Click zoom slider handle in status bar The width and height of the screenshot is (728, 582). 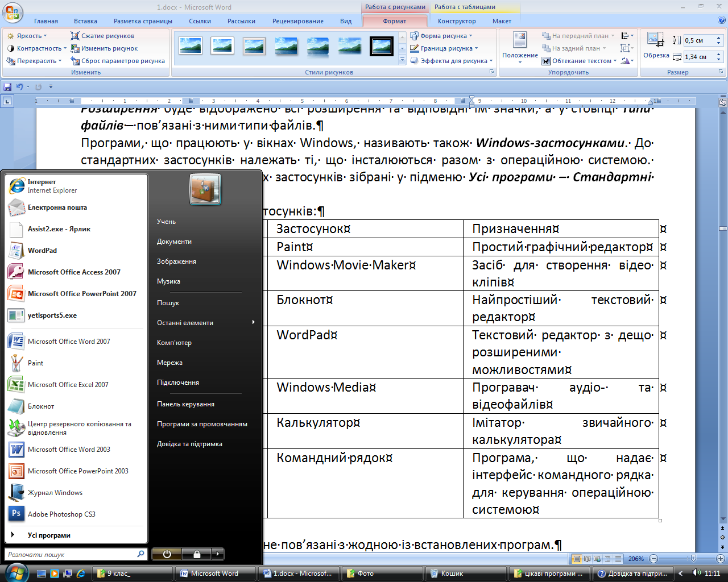693,559
